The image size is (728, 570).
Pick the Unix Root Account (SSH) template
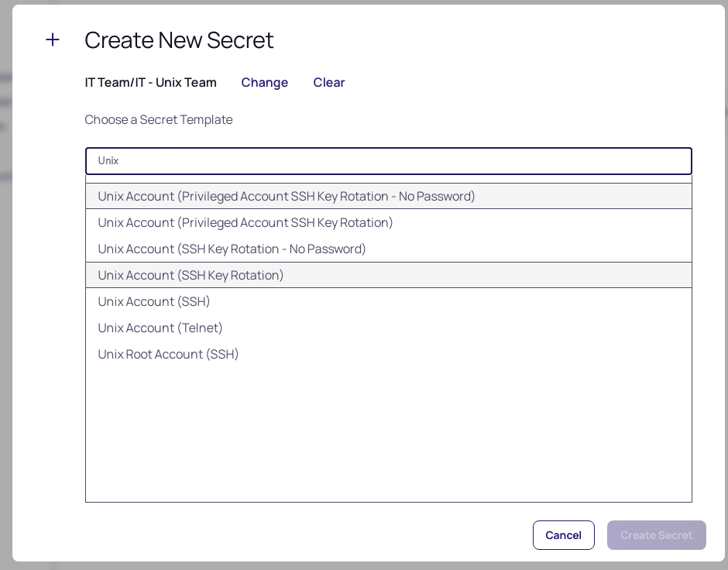[168, 354]
